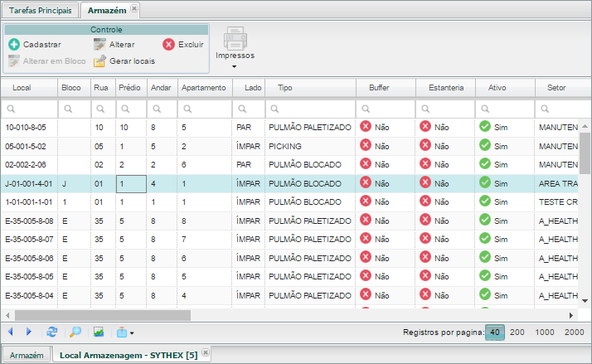This screenshot has height=364, width=592.
Task: Focus the Setor filter search field
Action: pyautogui.click(x=562, y=109)
